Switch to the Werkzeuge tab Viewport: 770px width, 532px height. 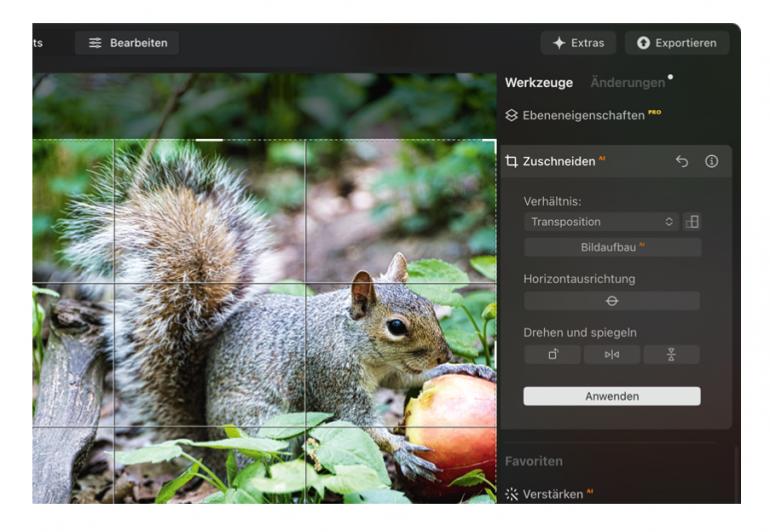pyautogui.click(x=538, y=83)
